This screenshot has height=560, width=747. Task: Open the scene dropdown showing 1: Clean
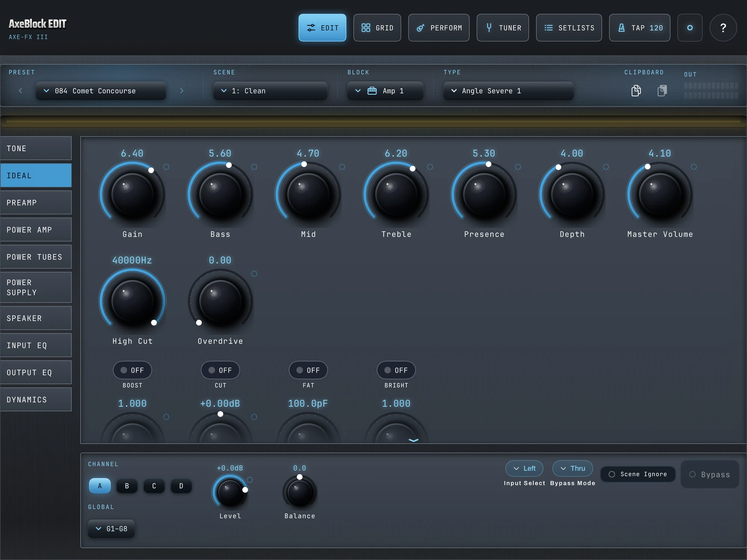[x=270, y=91]
